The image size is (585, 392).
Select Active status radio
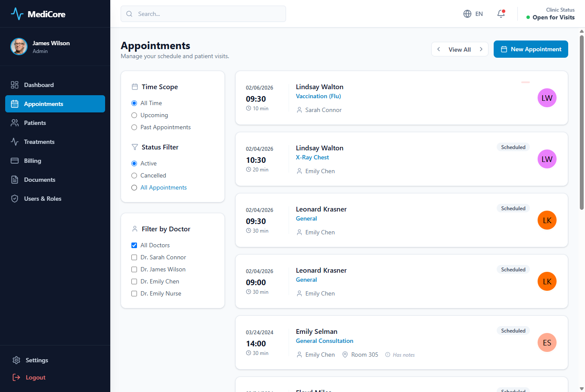134,163
